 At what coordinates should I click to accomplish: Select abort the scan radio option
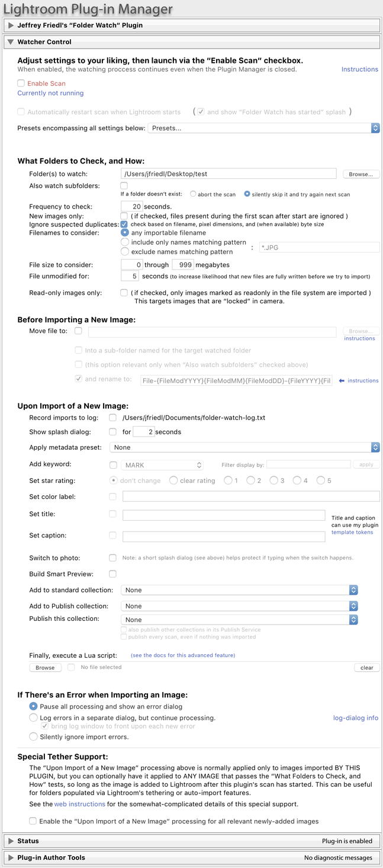pos(193,194)
